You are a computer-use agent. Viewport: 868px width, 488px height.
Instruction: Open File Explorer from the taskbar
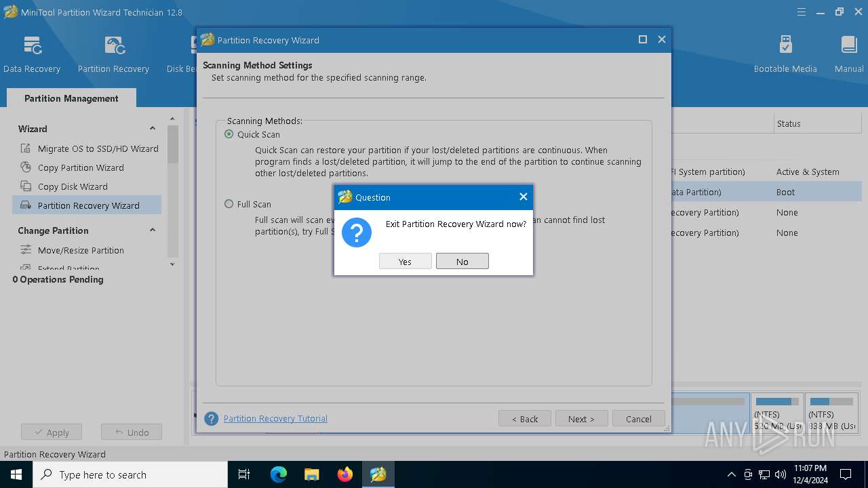312,474
